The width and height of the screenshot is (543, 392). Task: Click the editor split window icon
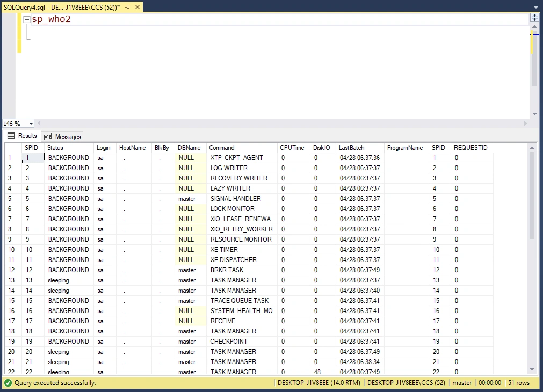click(x=534, y=18)
